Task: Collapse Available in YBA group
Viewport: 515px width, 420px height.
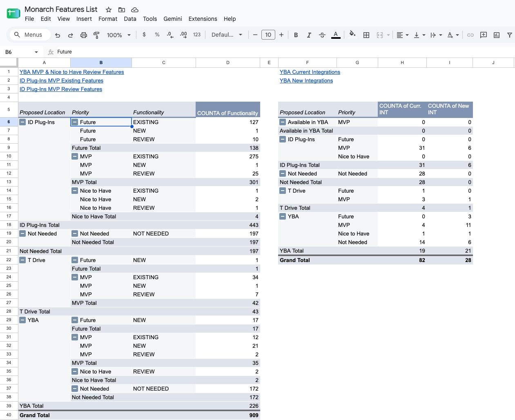Action: coord(283,122)
